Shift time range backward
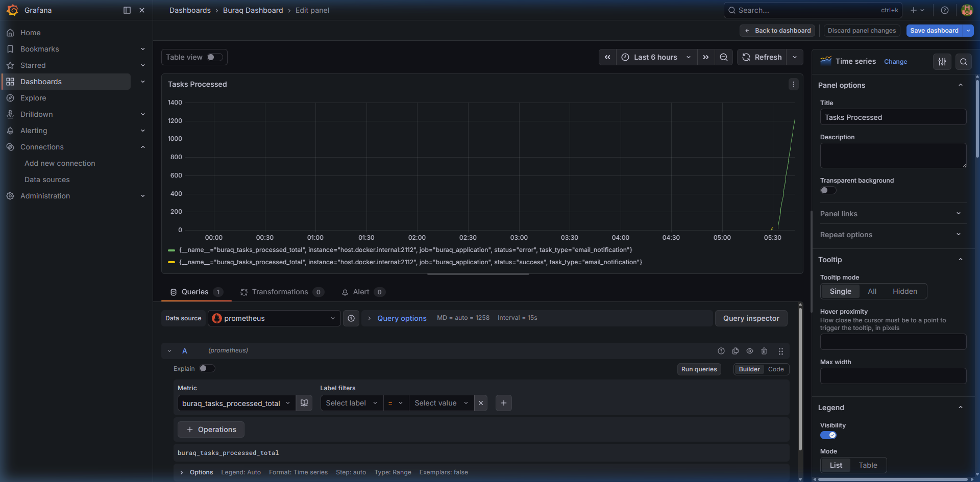The width and height of the screenshot is (980, 482). coord(607,57)
